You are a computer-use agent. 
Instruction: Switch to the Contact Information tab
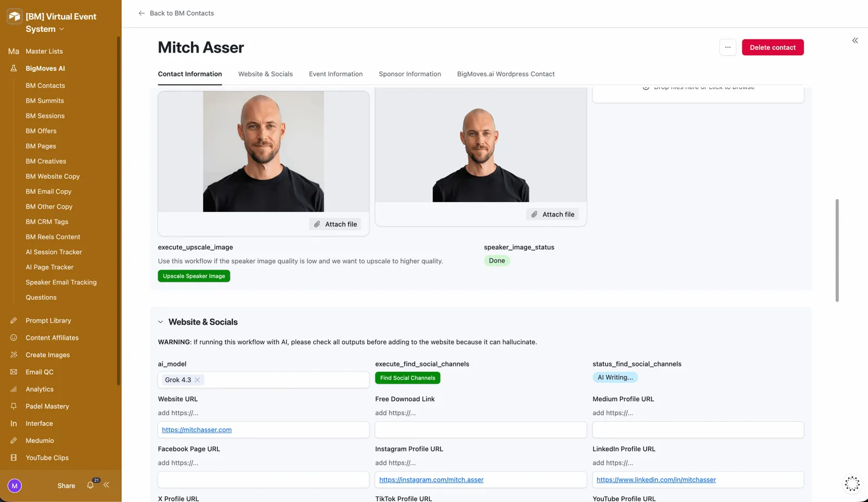click(x=190, y=74)
